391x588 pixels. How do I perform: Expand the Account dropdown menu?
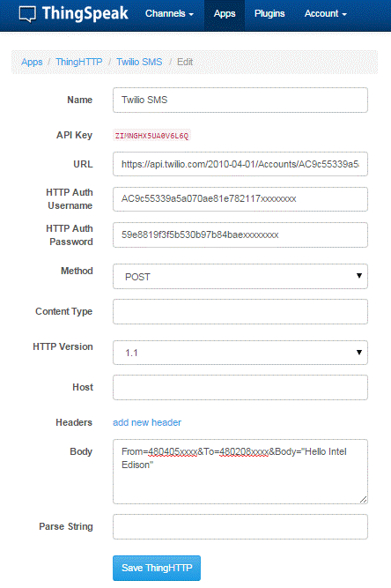tap(326, 14)
